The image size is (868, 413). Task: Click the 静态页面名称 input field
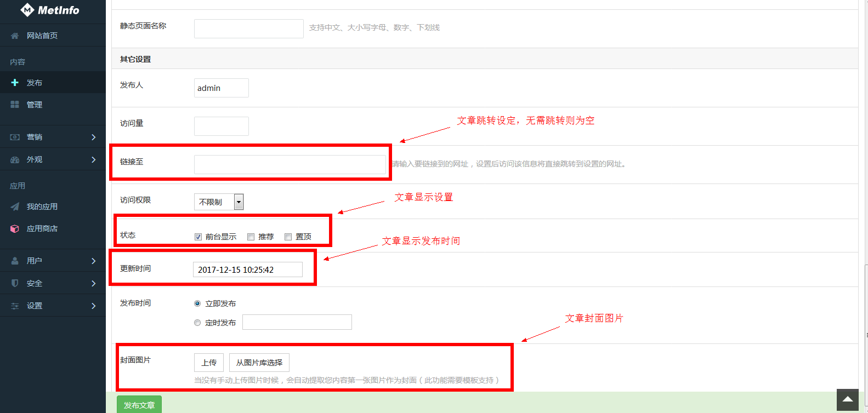click(249, 28)
